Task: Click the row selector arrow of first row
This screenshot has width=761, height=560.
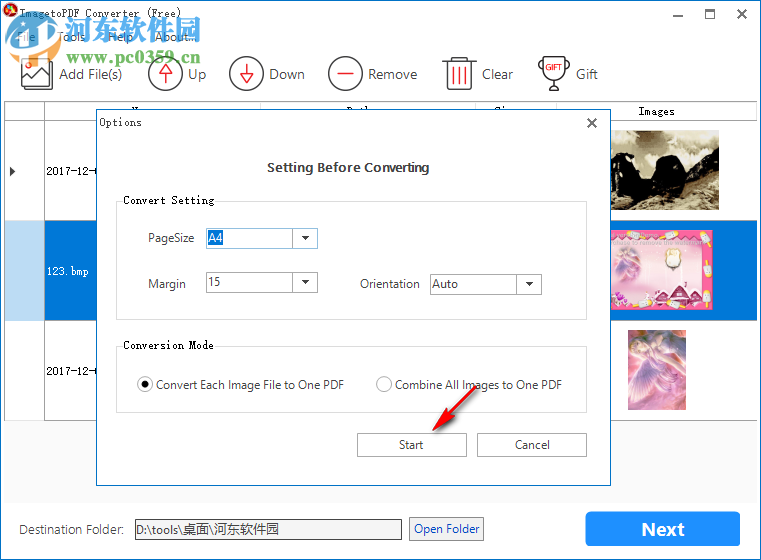Action: (x=13, y=171)
